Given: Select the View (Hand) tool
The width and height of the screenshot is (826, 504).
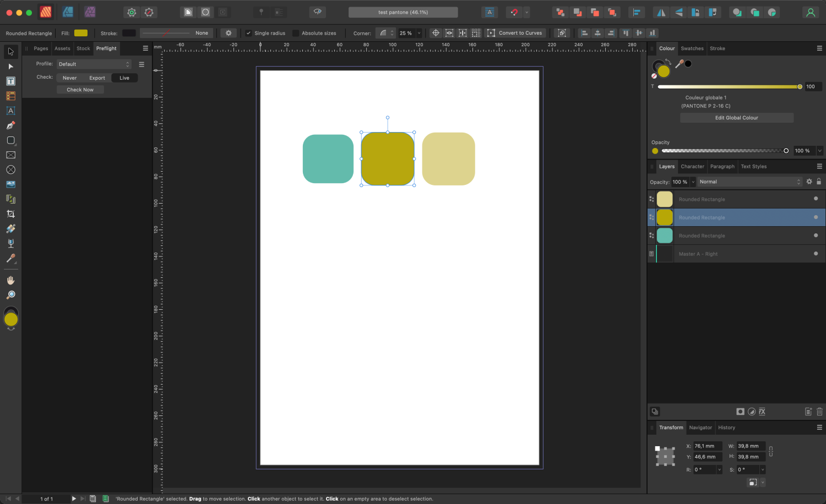Looking at the screenshot, I should click(x=10, y=280).
